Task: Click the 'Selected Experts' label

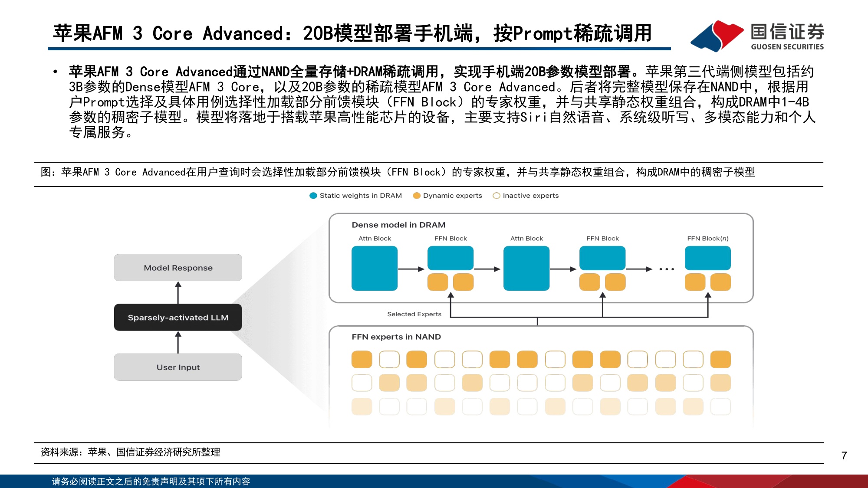Action: point(414,314)
